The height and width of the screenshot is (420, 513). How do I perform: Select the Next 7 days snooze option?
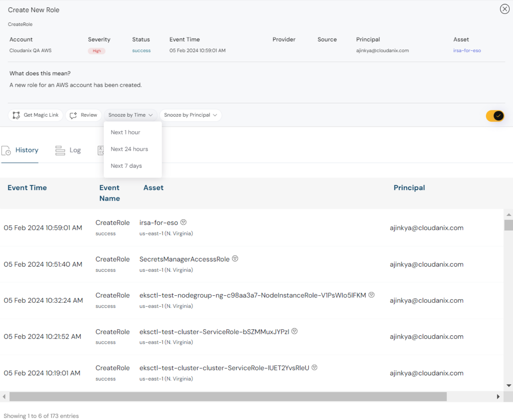126,166
